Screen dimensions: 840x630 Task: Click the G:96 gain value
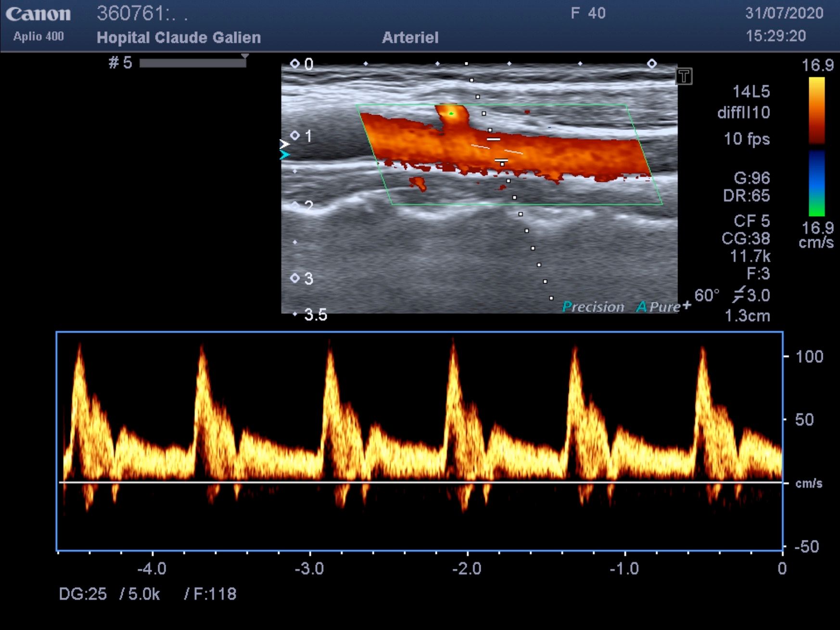(x=752, y=178)
